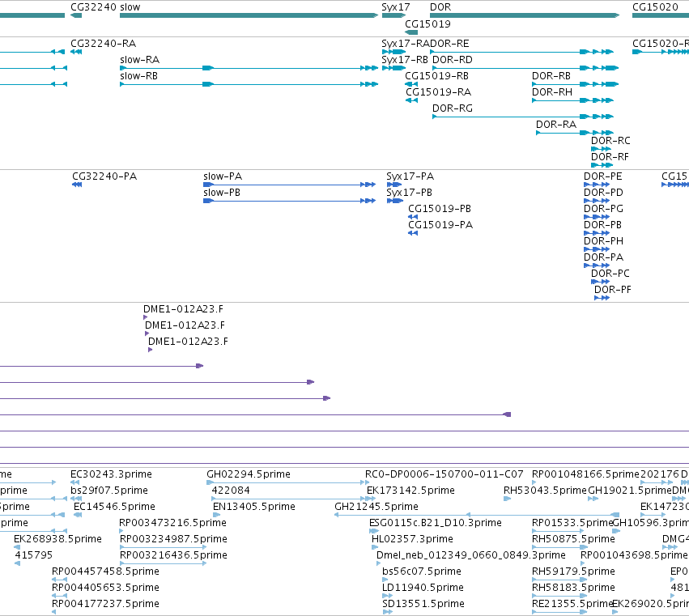Select the slow-PB protein feature
The image size is (689, 616).
point(290,201)
